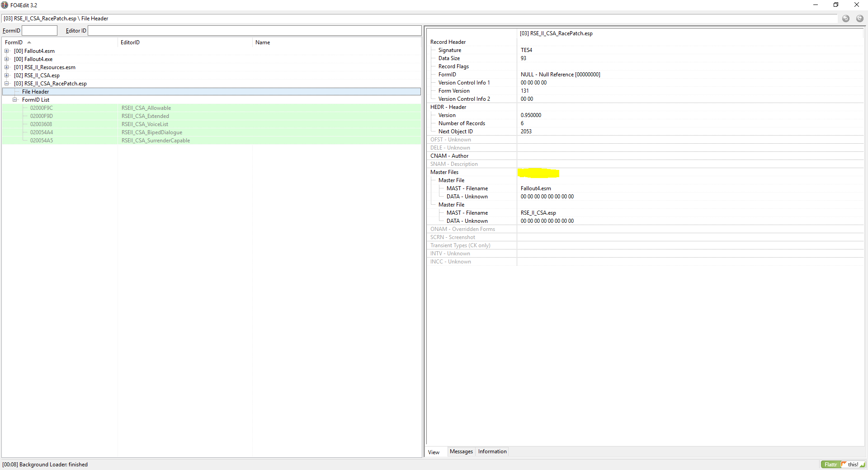
Task: Select record 020054A4 RSEII_CSA_BipedDialogue
Action: click(x=212, y=132)
